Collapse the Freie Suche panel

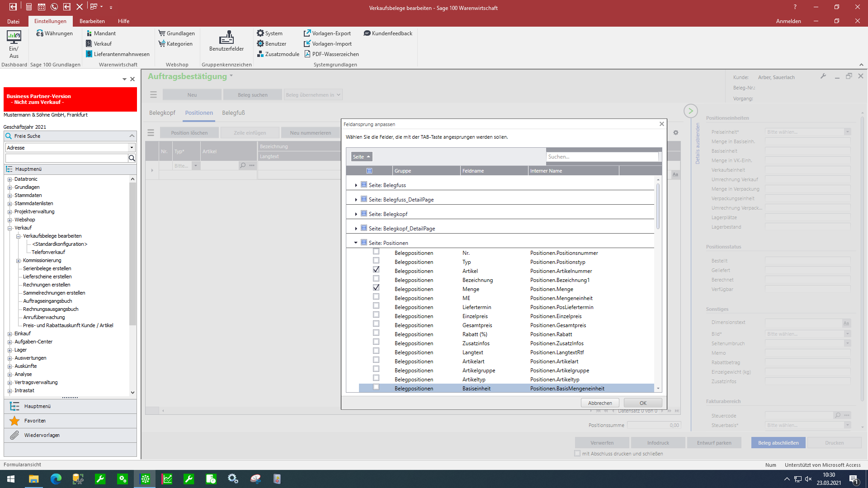[x=132, y=136]
